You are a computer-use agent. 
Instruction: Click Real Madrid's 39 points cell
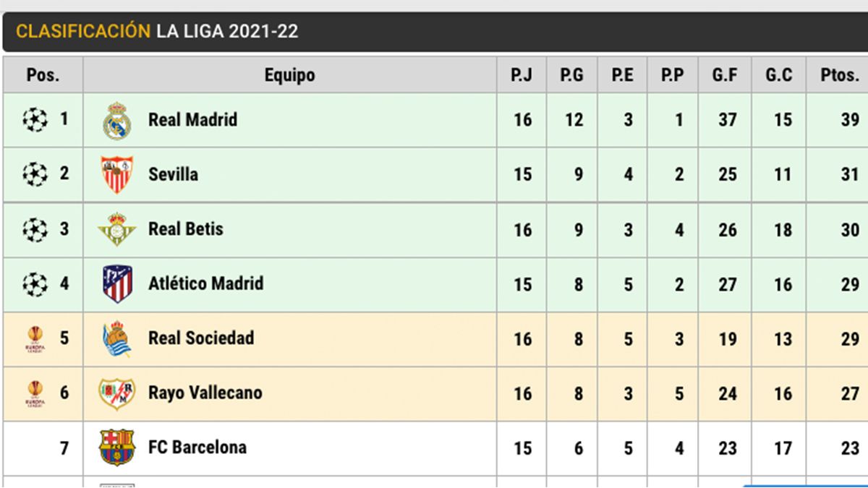849,120
